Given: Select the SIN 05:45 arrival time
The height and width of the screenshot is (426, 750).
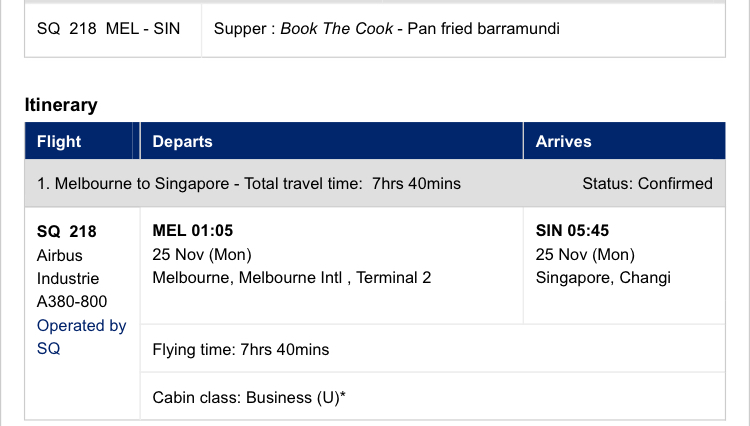Looking at the screenshot, I should [x=572, y=230].
